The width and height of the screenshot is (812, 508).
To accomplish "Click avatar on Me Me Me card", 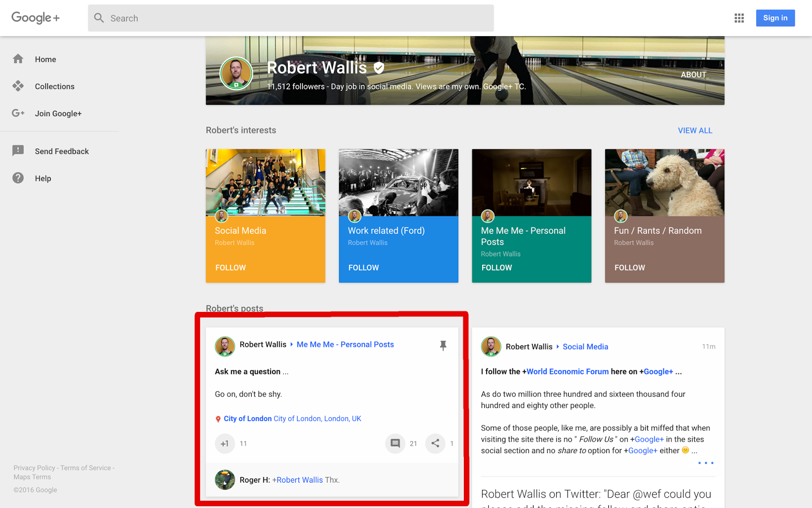I will (488, 216).
